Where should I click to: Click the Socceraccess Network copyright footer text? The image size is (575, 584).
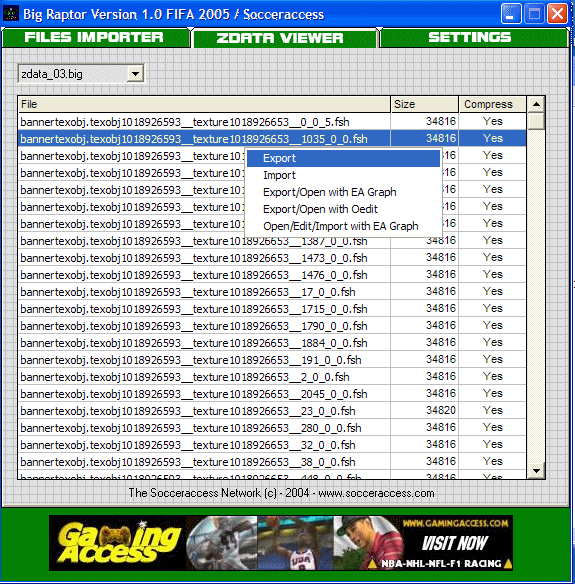(x=282, y=493)
